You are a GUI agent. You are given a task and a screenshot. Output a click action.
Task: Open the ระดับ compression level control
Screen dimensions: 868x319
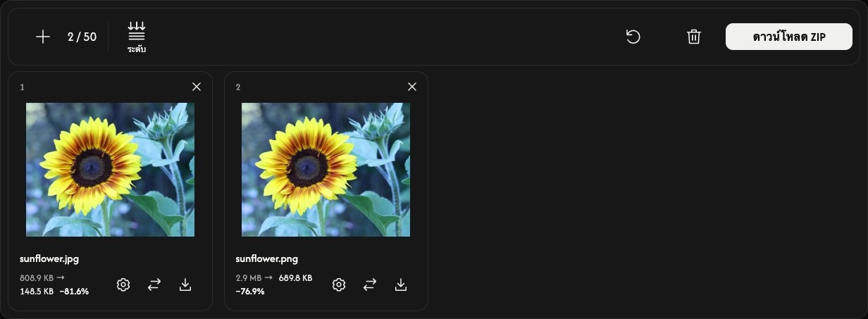point(137,37)
